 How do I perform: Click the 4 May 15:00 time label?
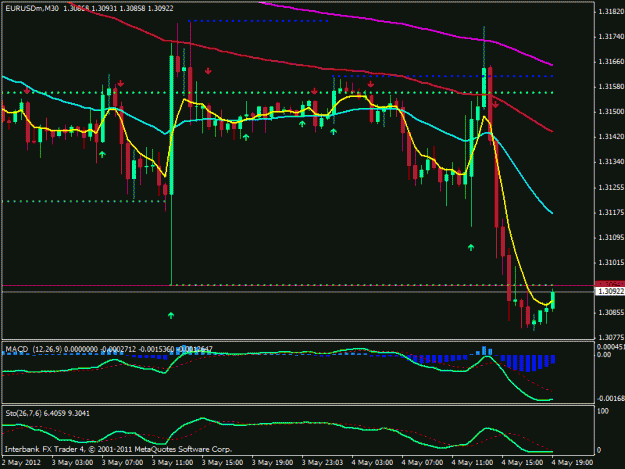click(x=523, y=463)
